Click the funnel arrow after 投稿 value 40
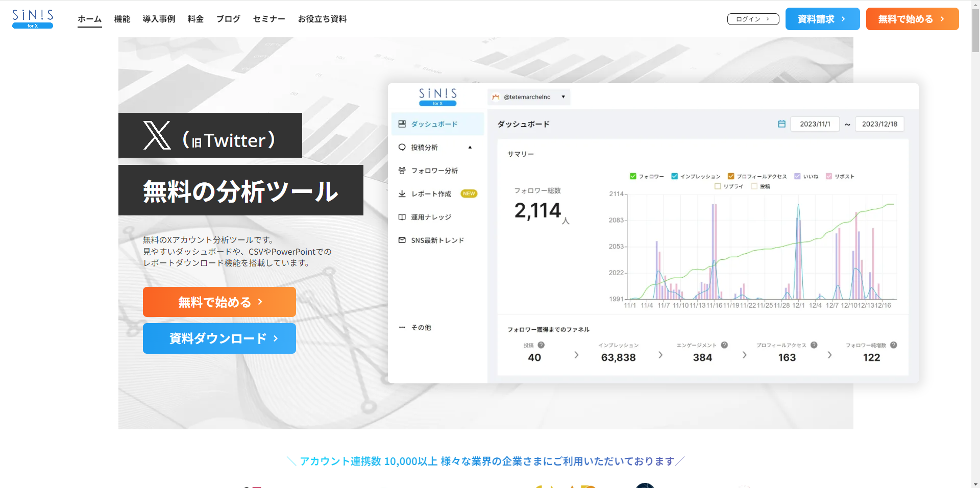 576,355
